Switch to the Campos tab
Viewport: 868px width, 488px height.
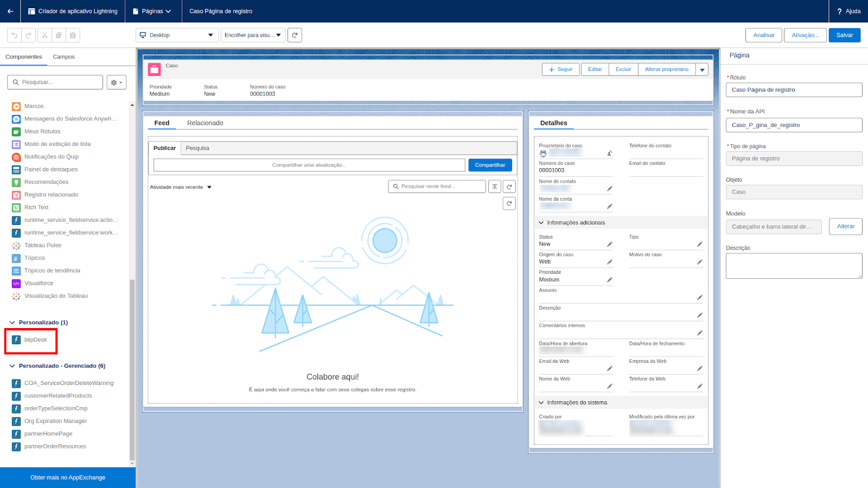(63, 57)
